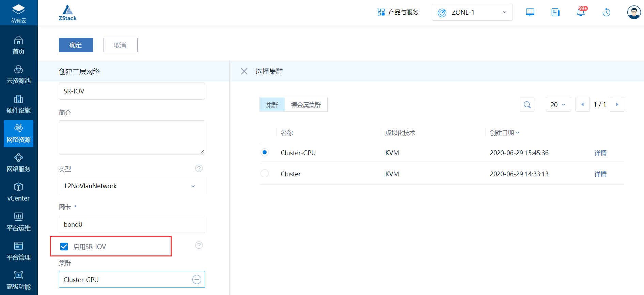644x295 pixels.
Task: Open 网络服务 in the sidebar
Action: [x=19, y=163]
